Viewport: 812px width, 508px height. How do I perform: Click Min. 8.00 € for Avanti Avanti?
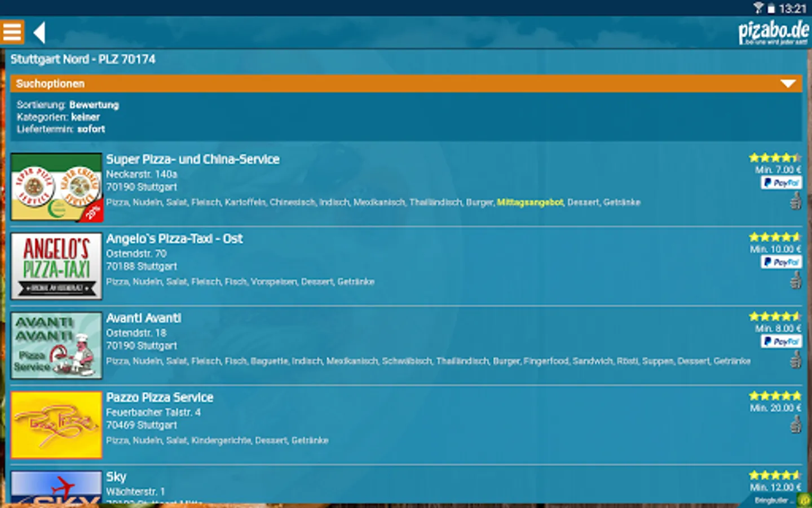pyautogui.click(x=778, y=329)
